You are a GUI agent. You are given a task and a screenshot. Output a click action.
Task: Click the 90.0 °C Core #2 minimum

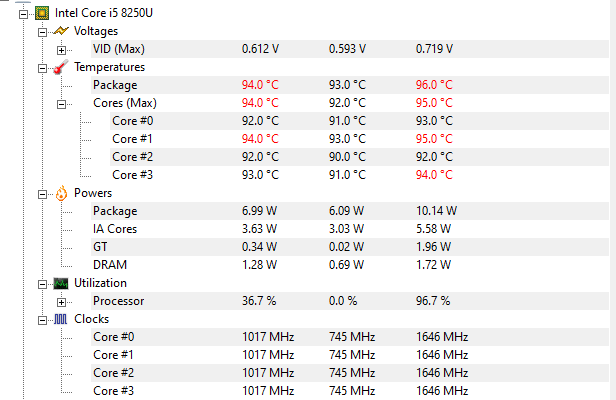coord(347,157)
